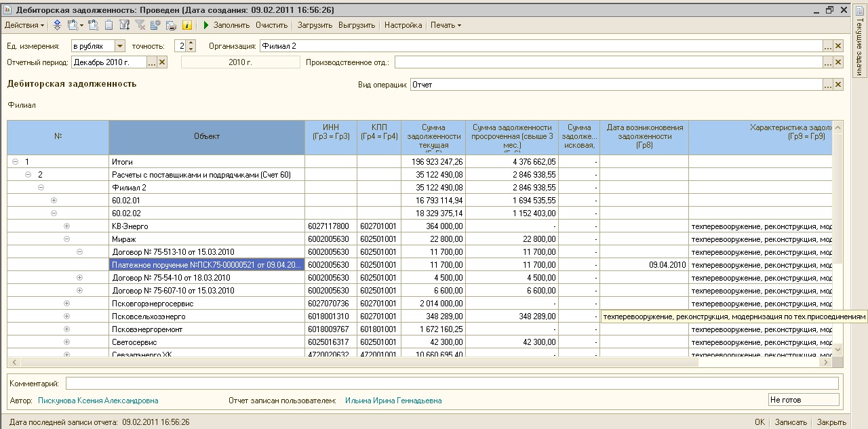Collapse the 60.02.02 row
The height and width of the screenshot is (429, 868).
point(54,213)
